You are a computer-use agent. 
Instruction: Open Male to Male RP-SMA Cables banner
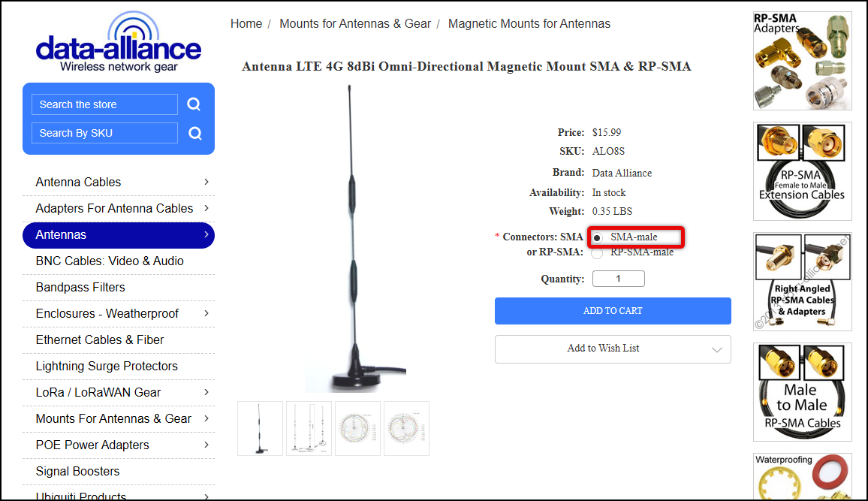pos(802,392)
